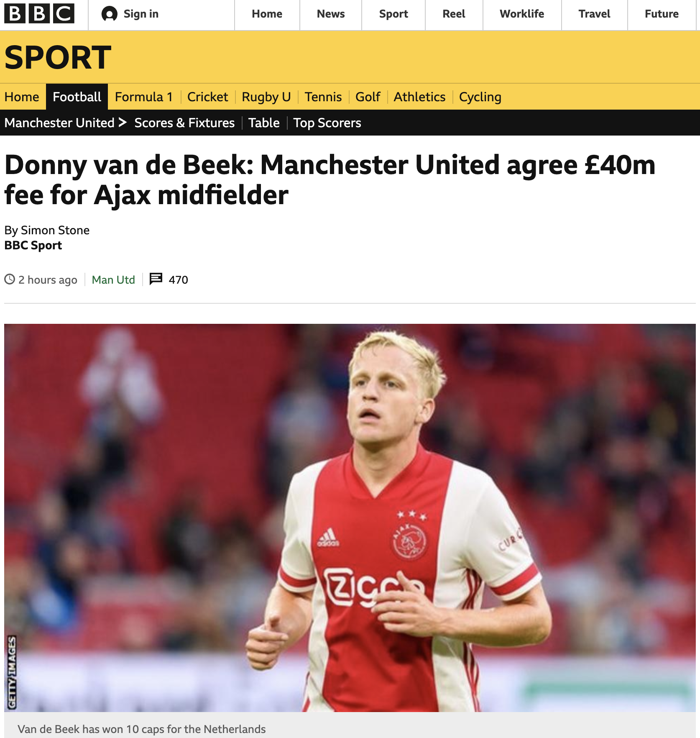Go to the Reel section
This screenshot has height=738, width=700.
click(454, 14)
